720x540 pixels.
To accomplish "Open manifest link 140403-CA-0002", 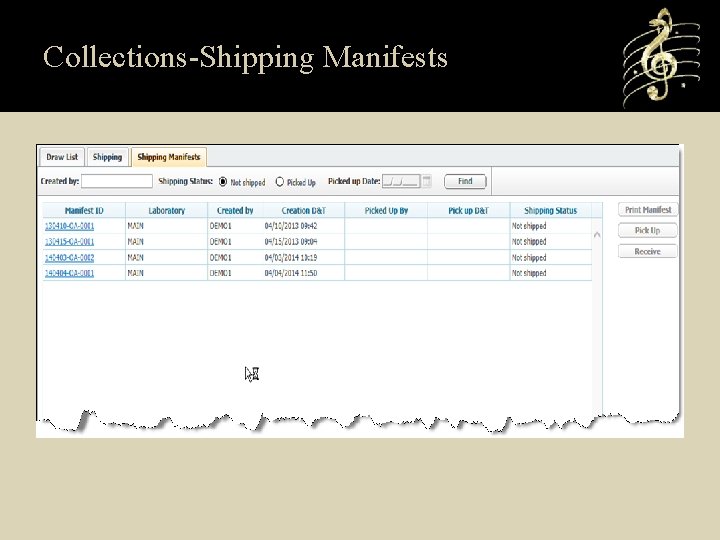I will click(x=69, y=258).
